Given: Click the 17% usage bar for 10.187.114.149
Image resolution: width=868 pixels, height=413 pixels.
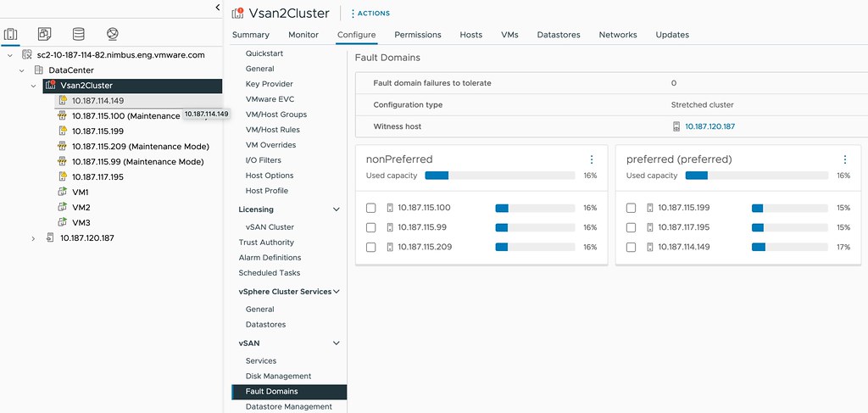Looking at the screenshot, I should [789, 247].
